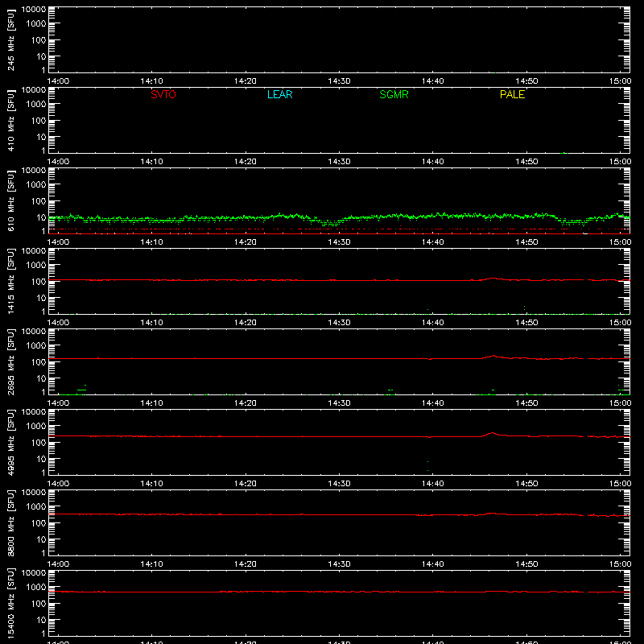The width and height of the screenshot is (644, 644).
Task: Click 14:20 tick below the 4995 MHz panel
Action: tap(246, 484)
